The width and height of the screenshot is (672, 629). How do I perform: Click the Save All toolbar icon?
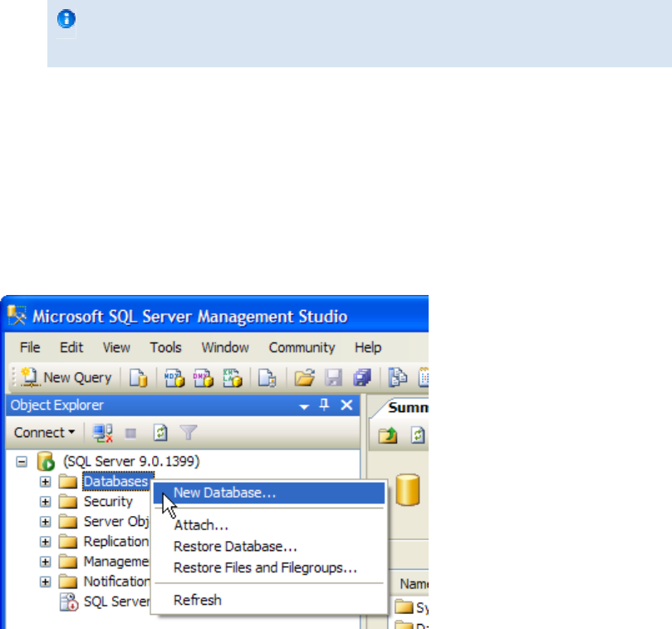362,378
